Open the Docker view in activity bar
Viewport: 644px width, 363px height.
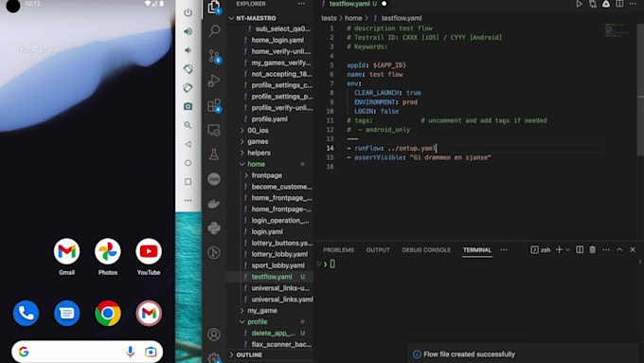[214, 204]
